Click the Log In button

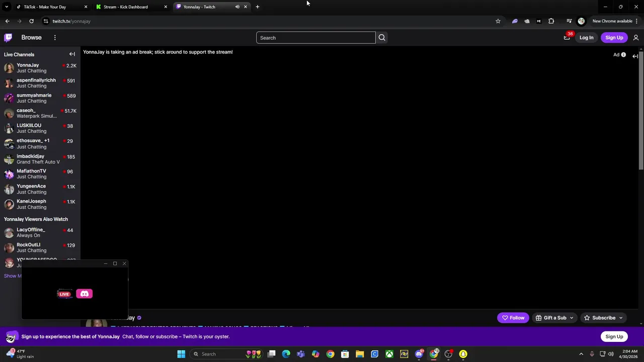[586, 38]
